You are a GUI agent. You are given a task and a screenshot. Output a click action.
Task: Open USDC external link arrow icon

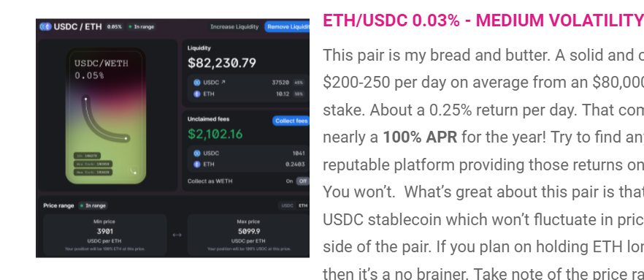(223, 82)
